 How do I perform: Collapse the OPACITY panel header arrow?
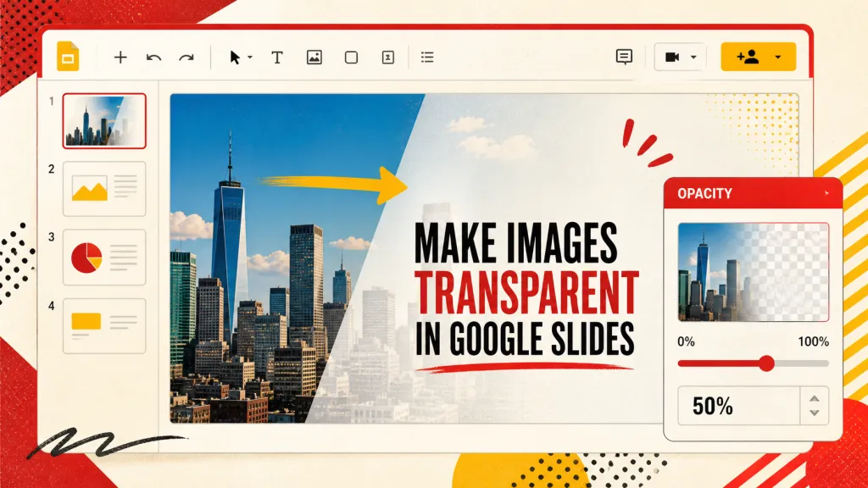point(827,193)
